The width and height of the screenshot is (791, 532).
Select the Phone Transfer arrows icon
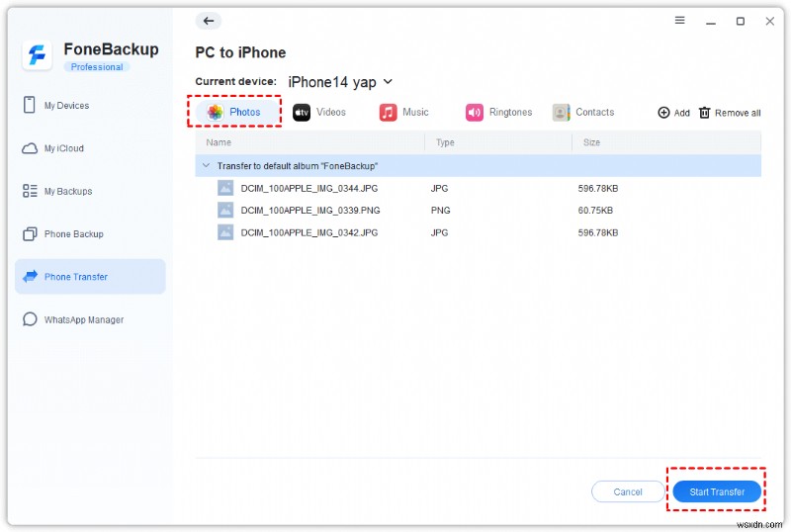pyautogui.click(x=31, y=276)
